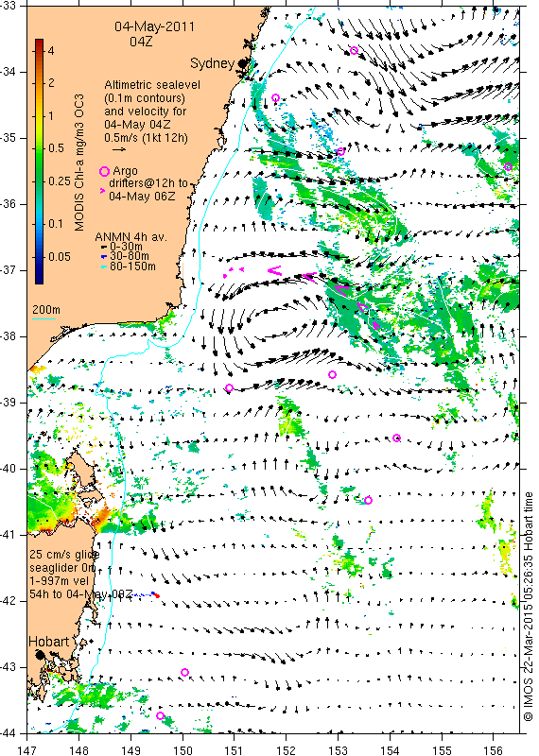Click the '04-May 06Z' legend text
Viewport: 539px width, 756px height.
coord(142,197)
